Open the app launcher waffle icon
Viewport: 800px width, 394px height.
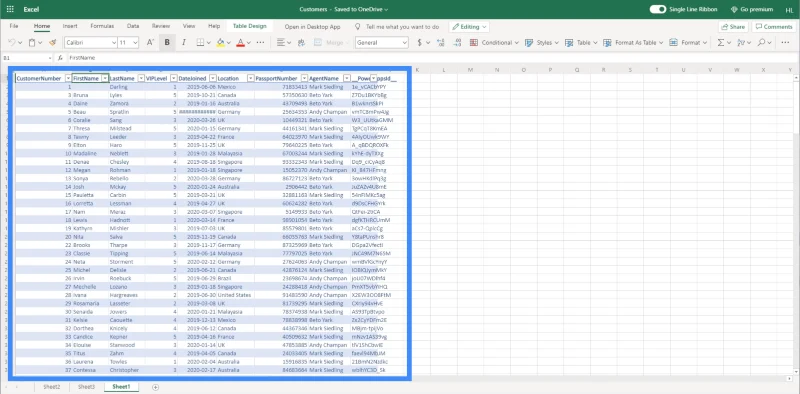pos(10,9)
